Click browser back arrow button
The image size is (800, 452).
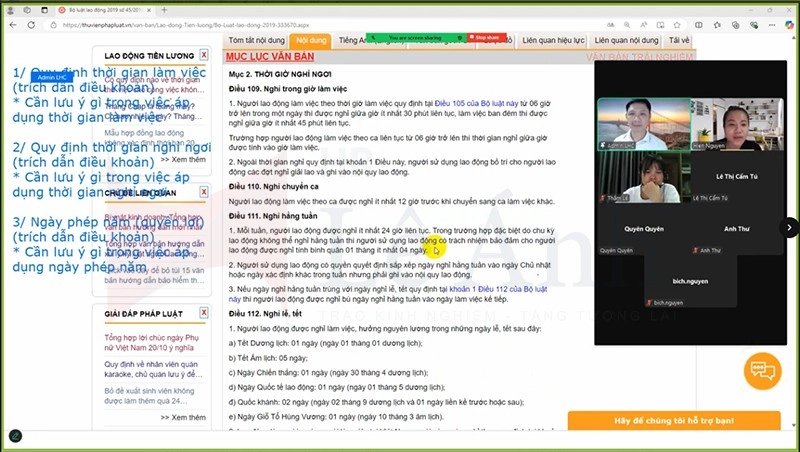[14, 24]
